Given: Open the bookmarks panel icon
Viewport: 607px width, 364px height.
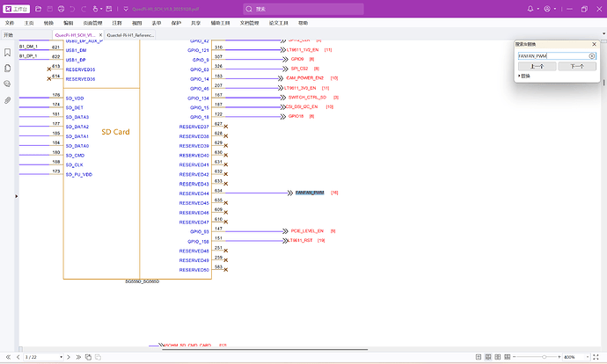Looking at the screenshot, I should [x=7, y=53].
